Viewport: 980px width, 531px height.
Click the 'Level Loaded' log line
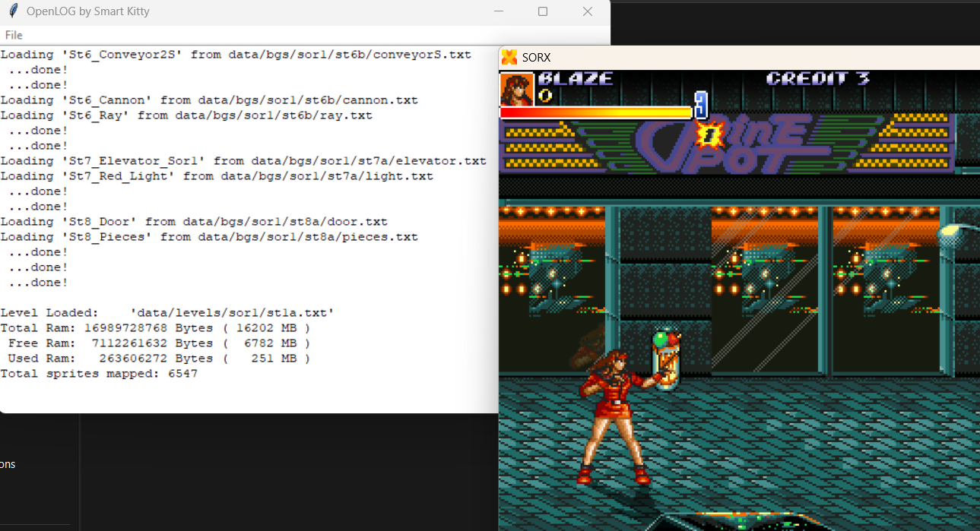[x=167, y=313]
